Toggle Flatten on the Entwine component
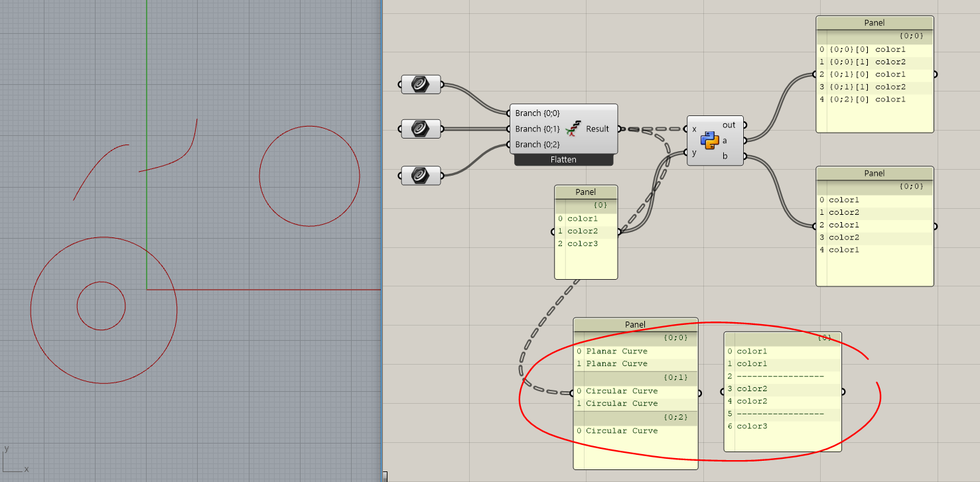 coord(563,159)
